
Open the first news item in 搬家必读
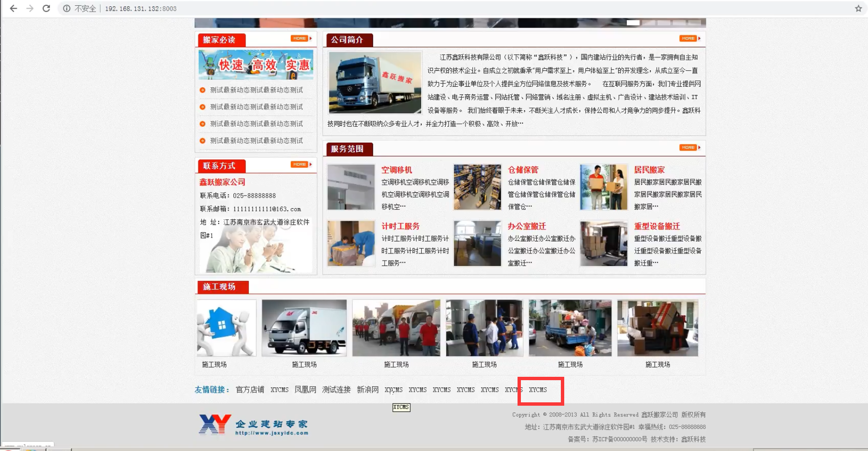[256, 90]
